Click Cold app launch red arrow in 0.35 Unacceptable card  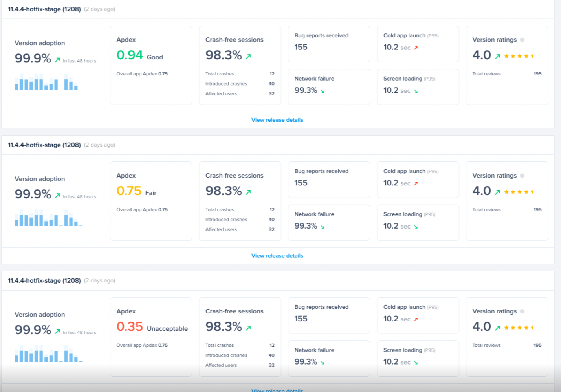[416, 319]
